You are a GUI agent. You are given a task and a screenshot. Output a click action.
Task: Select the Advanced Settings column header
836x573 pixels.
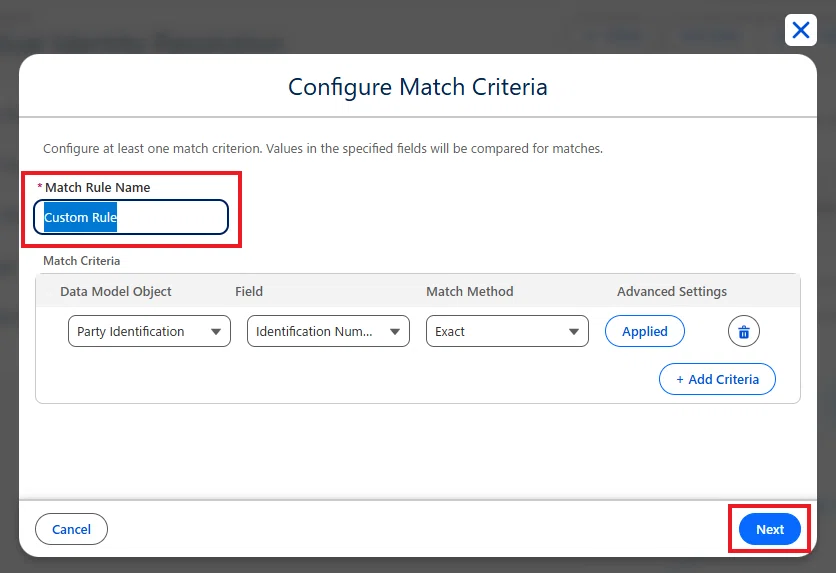(x=672, y=292)
